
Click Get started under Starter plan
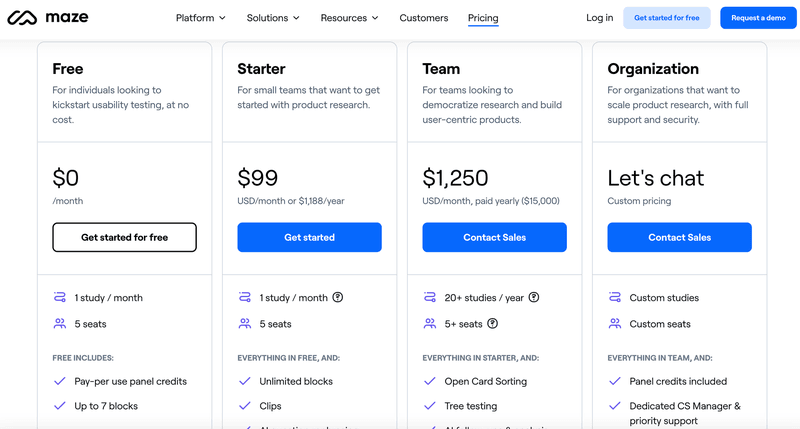(x=309, y=237)
